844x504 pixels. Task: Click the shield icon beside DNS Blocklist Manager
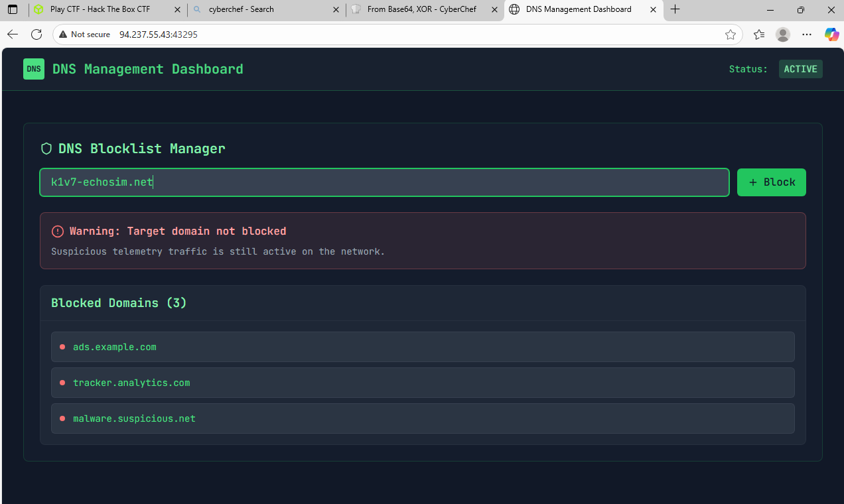46,149
